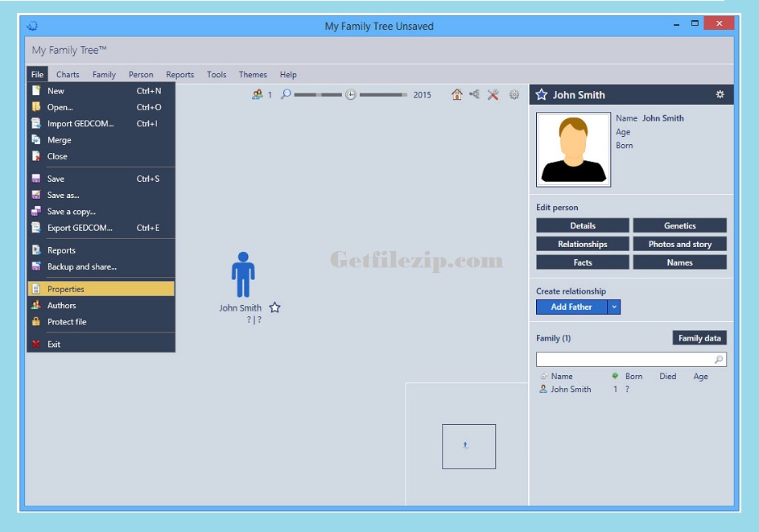Open settings gear in John Smith header

[x=720, y=94]
